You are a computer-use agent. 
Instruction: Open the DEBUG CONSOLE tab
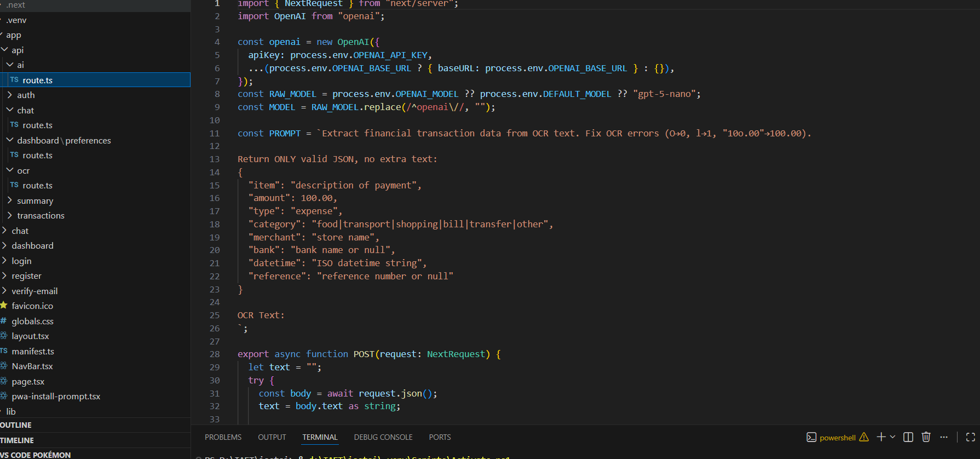click(383, 437)
